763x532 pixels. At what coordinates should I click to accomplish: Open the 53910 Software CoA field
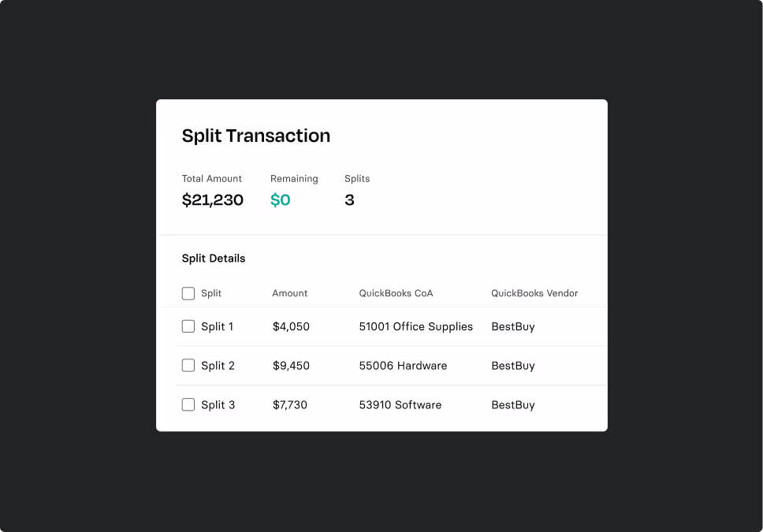(400, 405)
